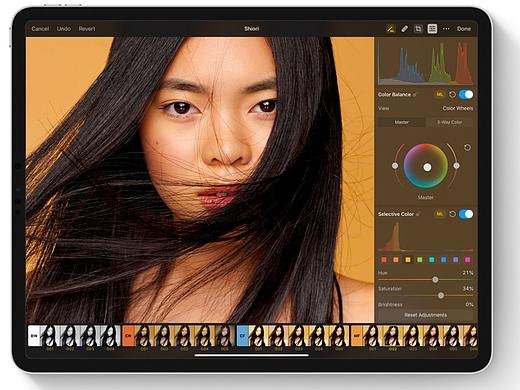Switch to the Master tab
The height and width of the screenshot is (390, 520).
(402, 122)
